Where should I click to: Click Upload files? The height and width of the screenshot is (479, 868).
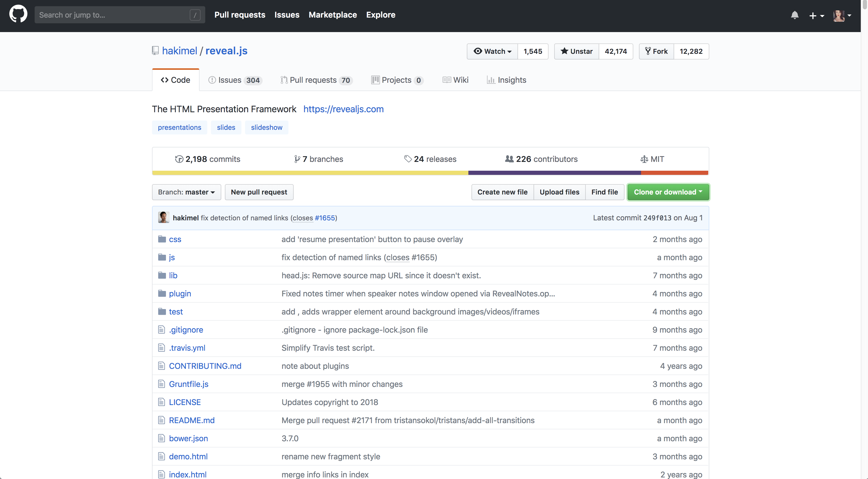coord(559,192)
